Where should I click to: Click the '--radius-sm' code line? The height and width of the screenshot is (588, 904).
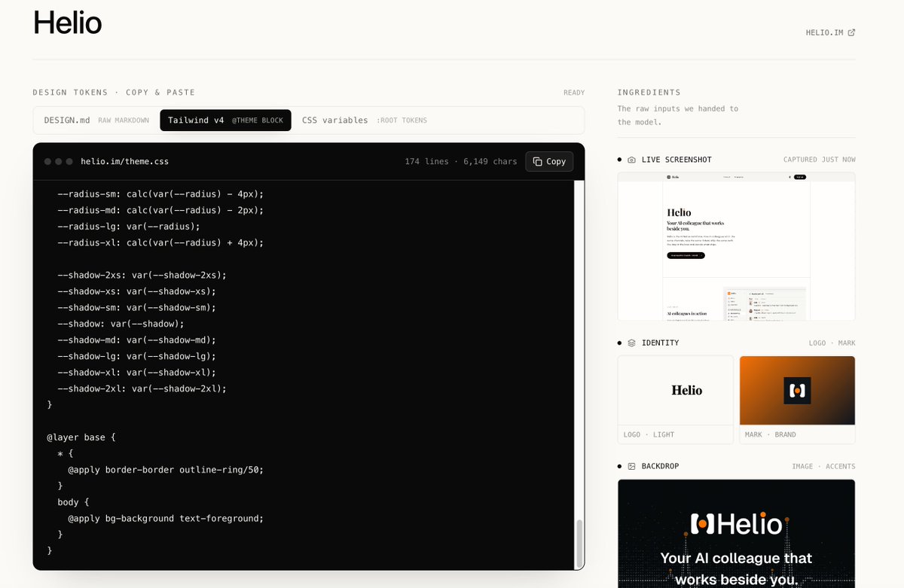160,193
